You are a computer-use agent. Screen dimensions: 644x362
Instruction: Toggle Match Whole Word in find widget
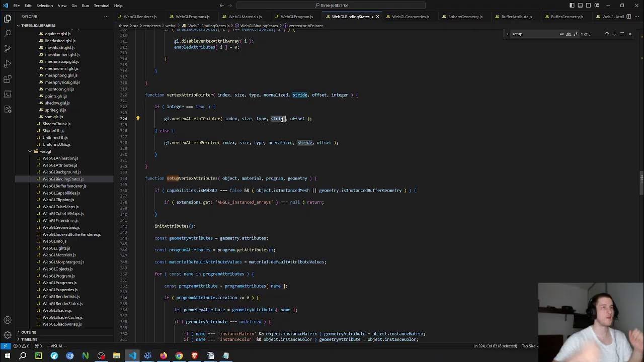click(569, 34)
